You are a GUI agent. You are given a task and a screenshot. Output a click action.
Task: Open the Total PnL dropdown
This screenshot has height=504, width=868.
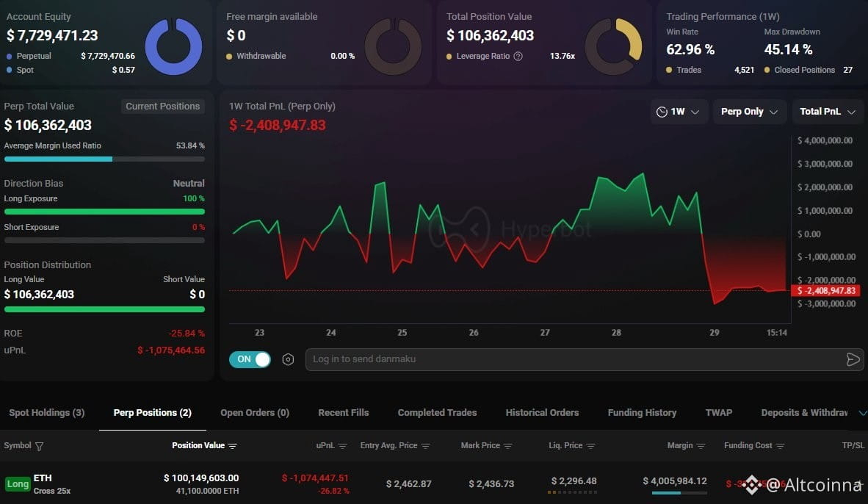pyautogui.click(x=828, y=112)
